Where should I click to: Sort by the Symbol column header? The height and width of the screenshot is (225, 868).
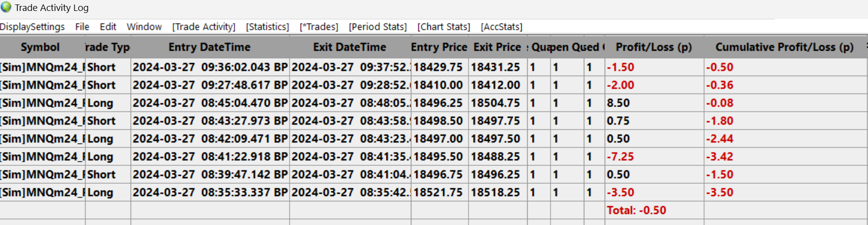(x=40, y=47)
